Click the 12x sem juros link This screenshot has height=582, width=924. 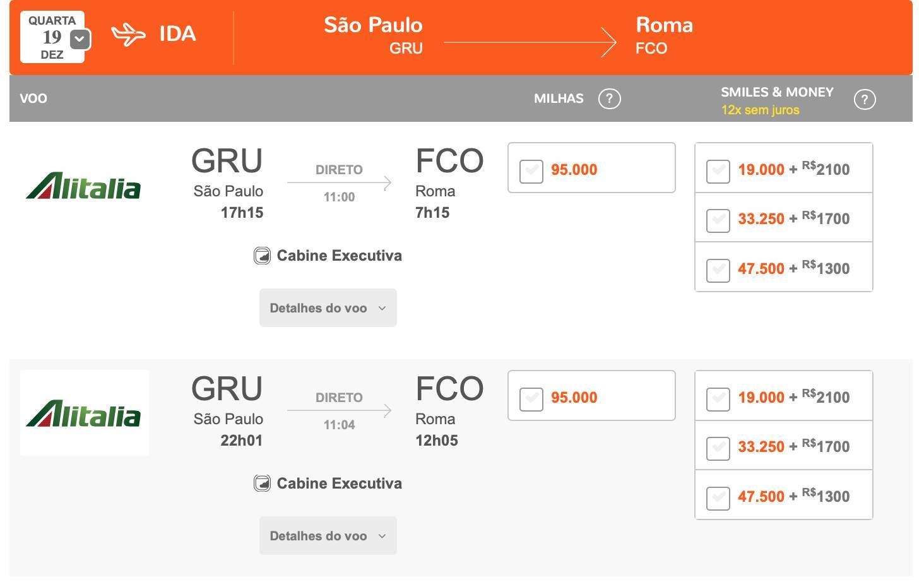pyautogui.click(x=760, y=110)
